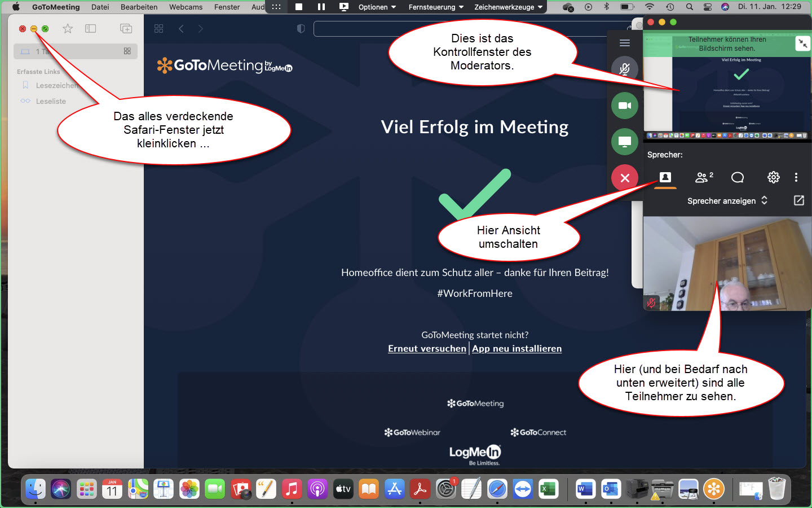Pause screen sharing in top toolbar

tap(321, 7)
